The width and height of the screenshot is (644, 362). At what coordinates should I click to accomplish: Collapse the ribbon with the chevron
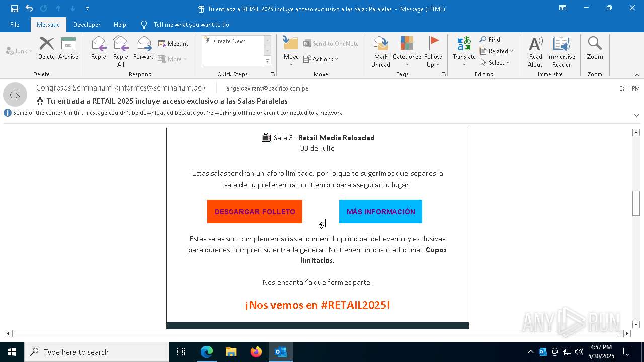[637, 75]
